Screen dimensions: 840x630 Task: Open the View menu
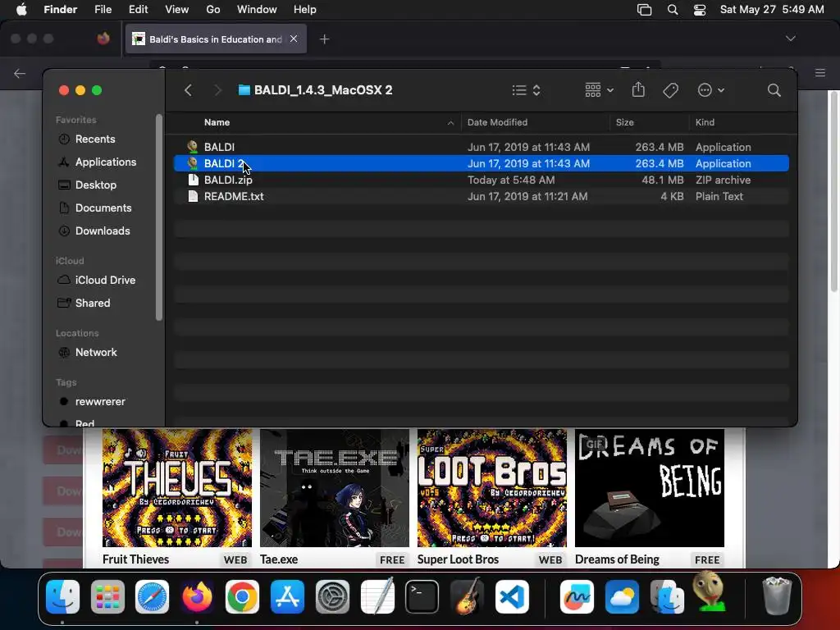point(177,10)
